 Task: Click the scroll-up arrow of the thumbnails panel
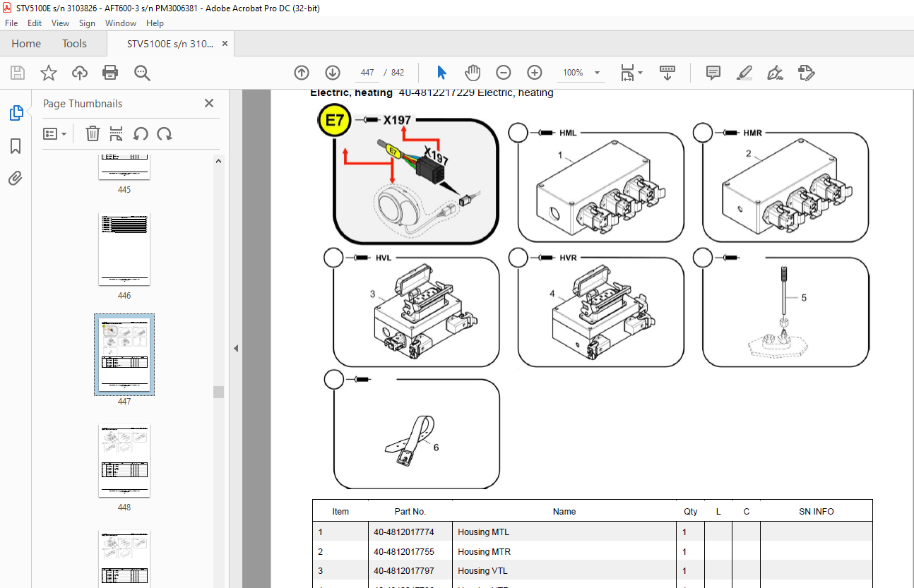coord(219,161)
